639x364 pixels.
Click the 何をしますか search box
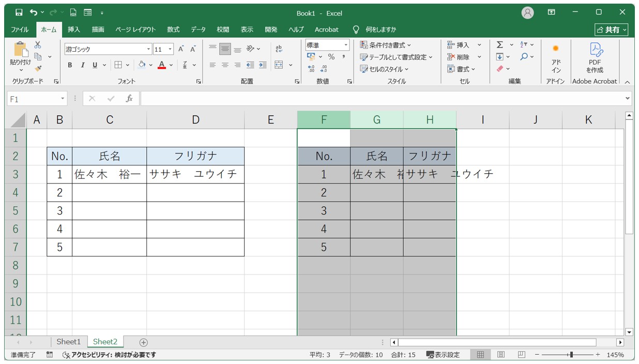click(x=381, y=29)
